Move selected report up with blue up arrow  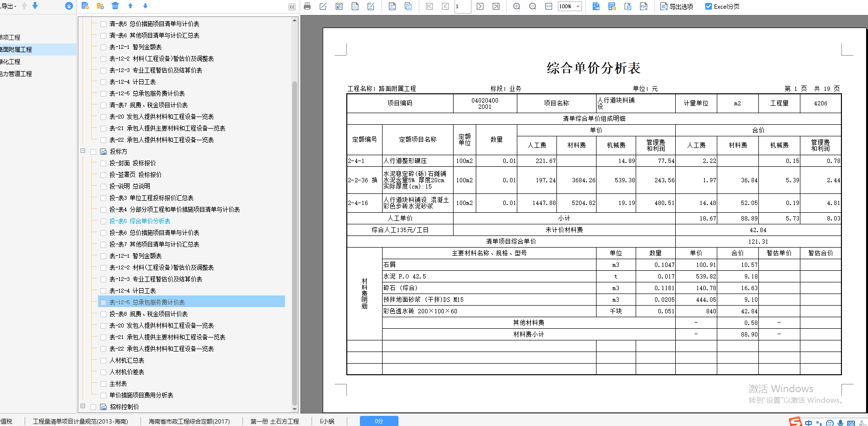click(130, 6)
